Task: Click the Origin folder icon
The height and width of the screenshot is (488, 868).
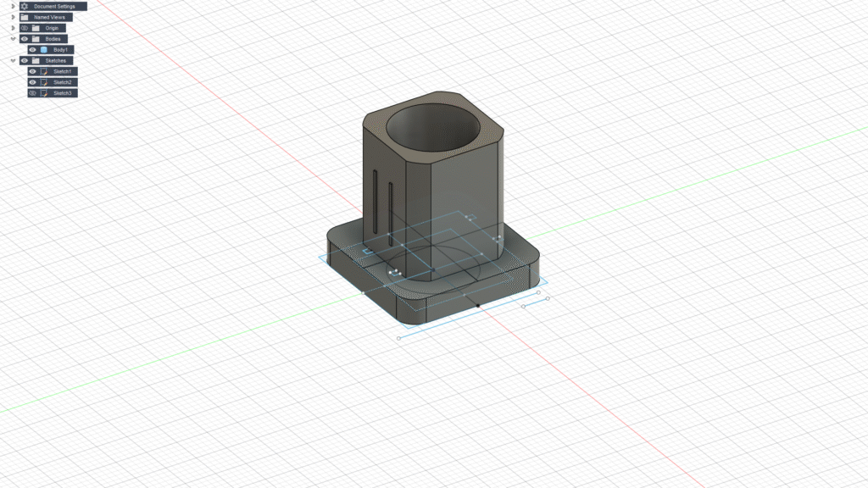Action: [36, 28]
